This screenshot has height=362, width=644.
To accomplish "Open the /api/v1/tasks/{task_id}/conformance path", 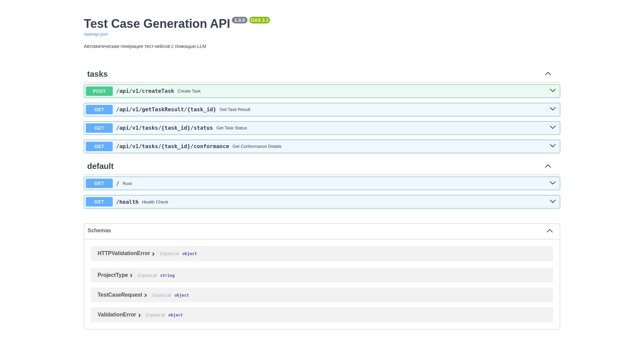I will [x=172, y=146].
